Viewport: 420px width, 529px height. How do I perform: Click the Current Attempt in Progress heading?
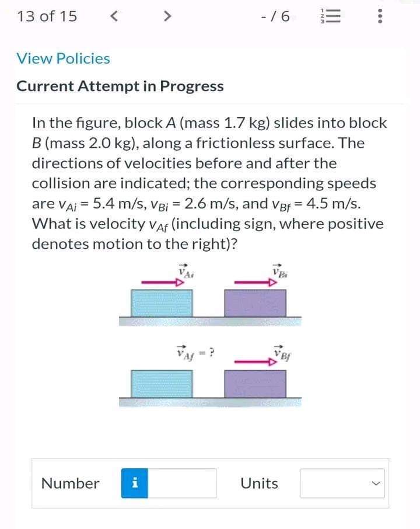[x=121, y=86]
